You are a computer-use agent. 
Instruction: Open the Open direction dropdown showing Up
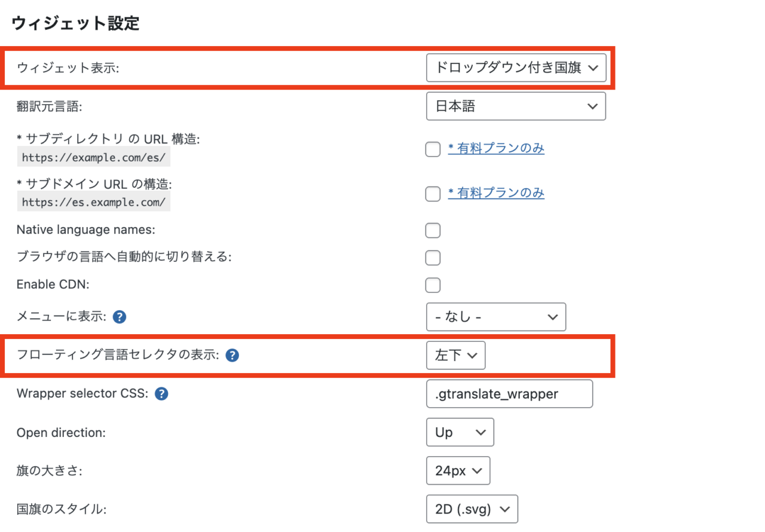(x=460, y=432)
